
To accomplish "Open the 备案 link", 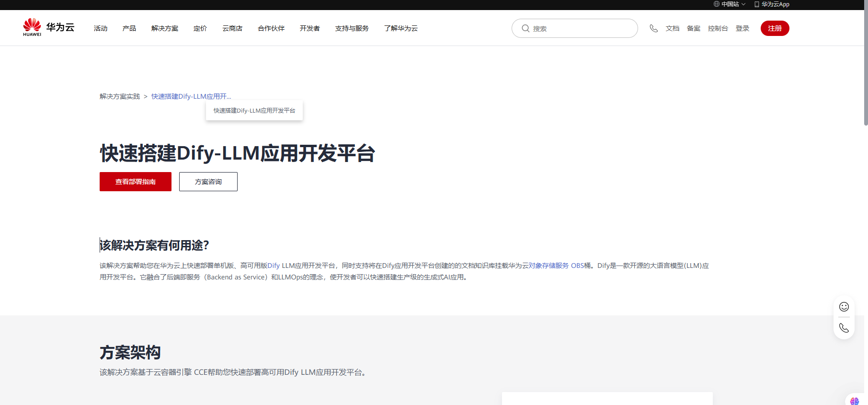I will click(x=694, y=28).
